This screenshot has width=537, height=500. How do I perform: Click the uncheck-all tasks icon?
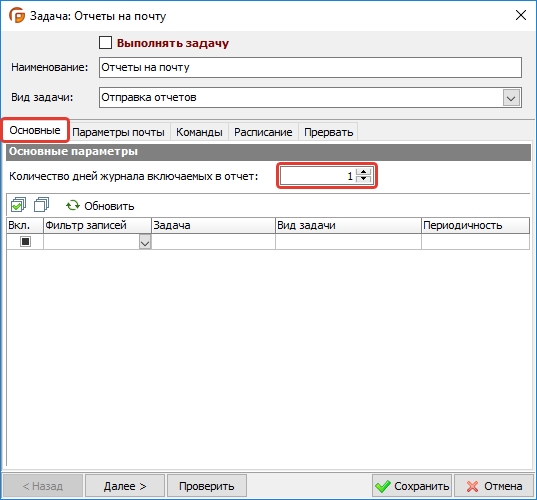[x=41, y=205]
